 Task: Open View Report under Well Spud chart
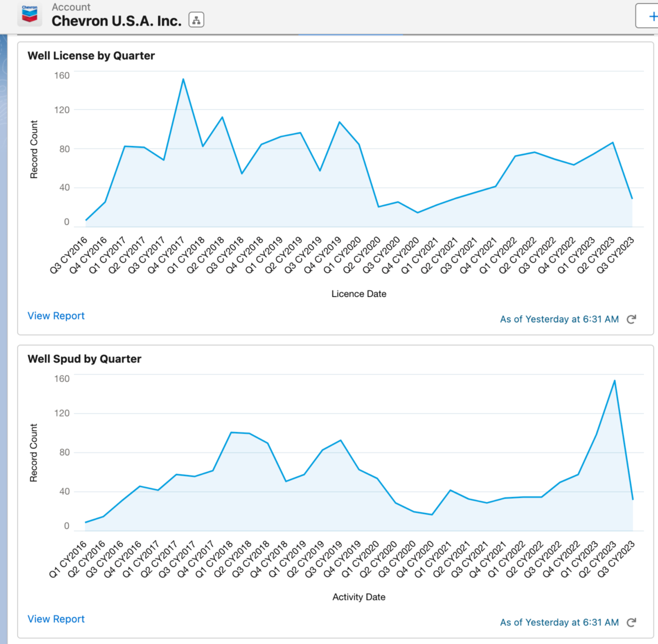point(56,619)
